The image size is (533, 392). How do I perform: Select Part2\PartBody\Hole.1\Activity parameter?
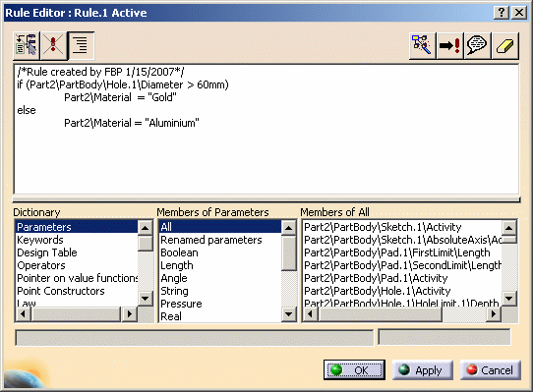[x=402, y=291]
